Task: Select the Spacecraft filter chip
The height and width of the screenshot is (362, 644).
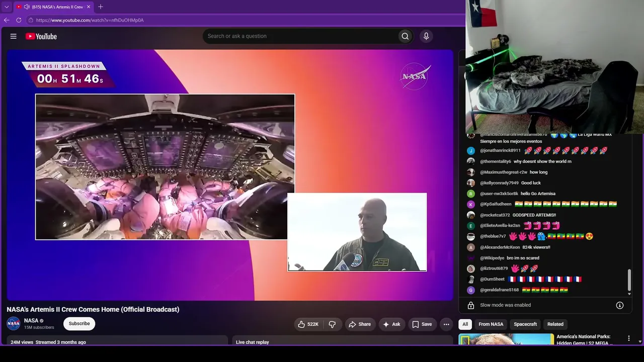Action: [x=525, y=324]
